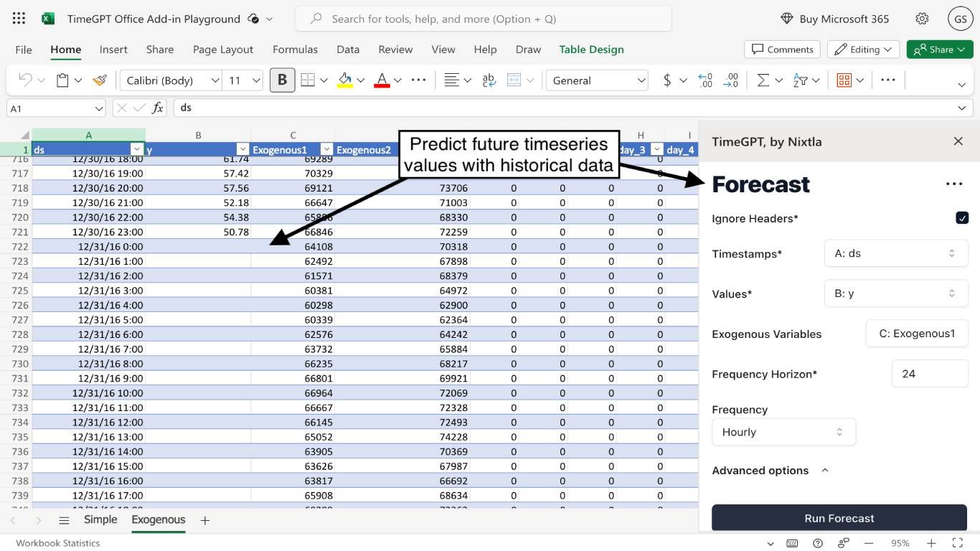Toggle Bold formatting
This screenshot has width=980, height=551.
tap(282, 80)
